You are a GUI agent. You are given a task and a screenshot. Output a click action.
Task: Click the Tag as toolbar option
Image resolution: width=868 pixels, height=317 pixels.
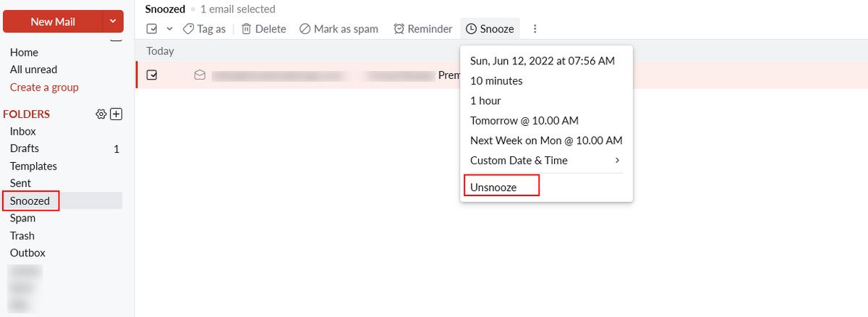point(204,29)
